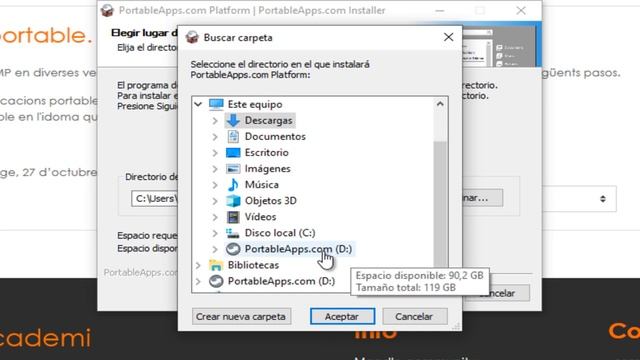This screenshot has height=360, width=640.
Task: Select the Objetos 3D tree row label
Action: point(271,201)
